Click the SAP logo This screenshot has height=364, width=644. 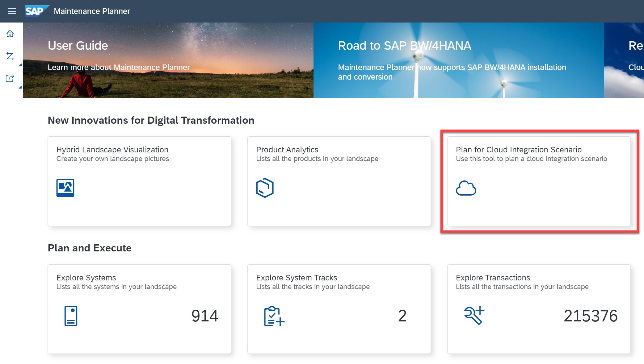click(36, 11)
